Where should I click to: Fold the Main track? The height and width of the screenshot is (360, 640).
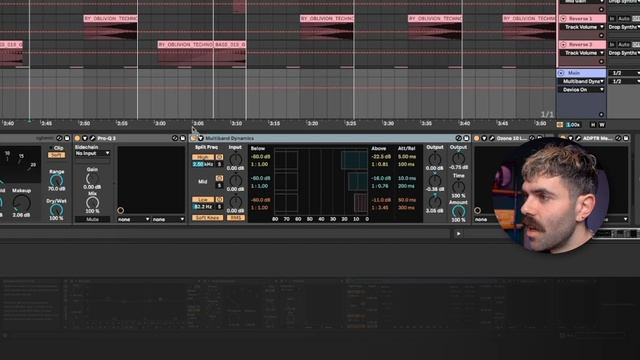(x=561, y=73)
